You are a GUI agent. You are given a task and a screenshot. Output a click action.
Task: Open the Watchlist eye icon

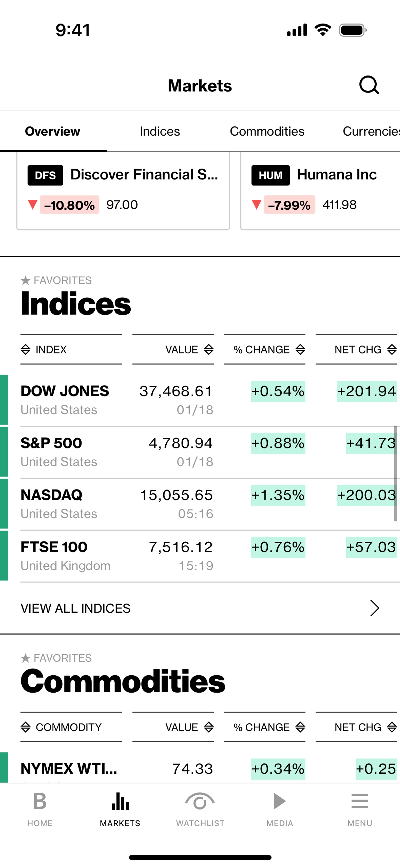coord(200,802)
